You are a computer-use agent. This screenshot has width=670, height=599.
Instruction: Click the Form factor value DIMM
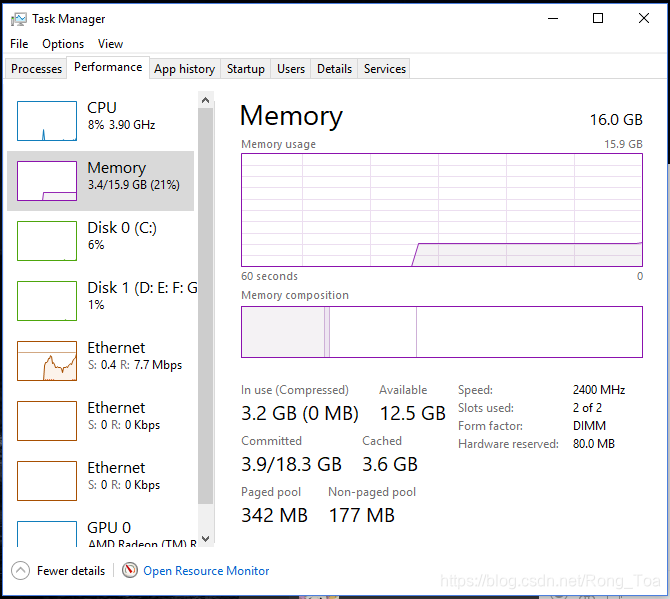pyautogui.click(x=589, y=426)
